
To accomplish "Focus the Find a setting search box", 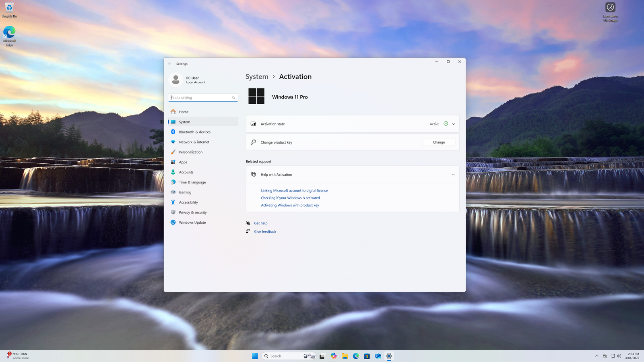I will point(203,97).
